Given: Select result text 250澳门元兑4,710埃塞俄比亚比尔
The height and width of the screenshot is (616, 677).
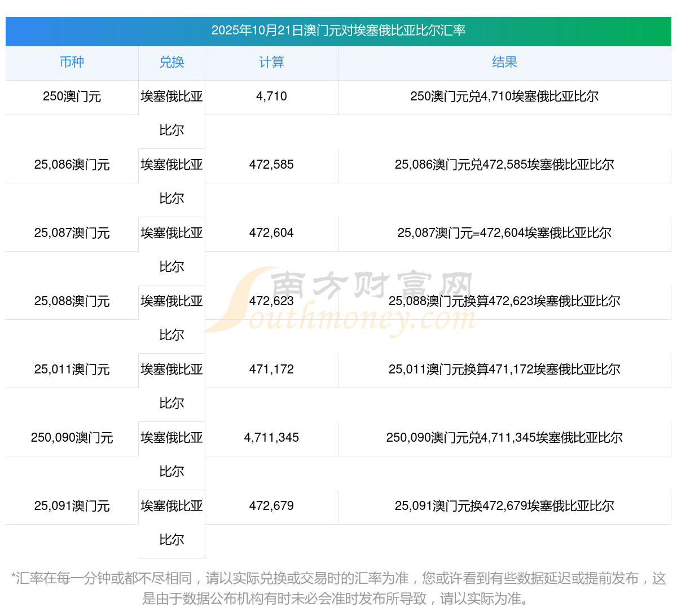Looking at the screenshot, I should 504,96.
